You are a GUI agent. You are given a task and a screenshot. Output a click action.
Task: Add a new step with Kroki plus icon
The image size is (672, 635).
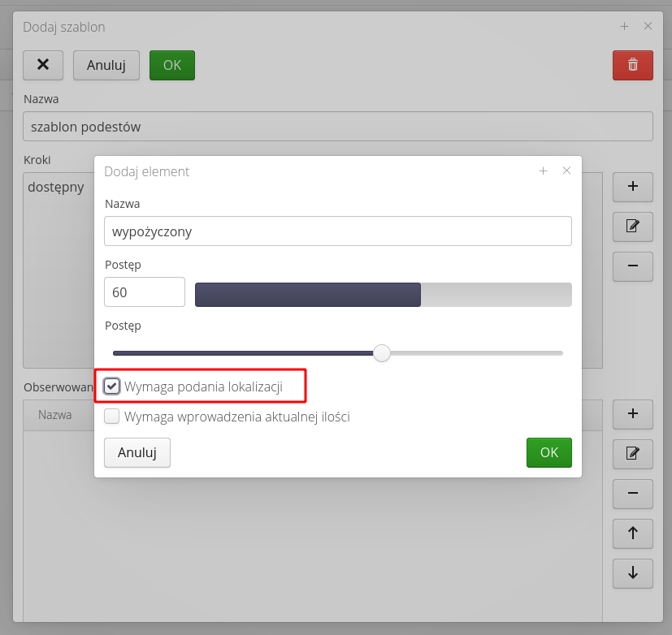[632, 186]
